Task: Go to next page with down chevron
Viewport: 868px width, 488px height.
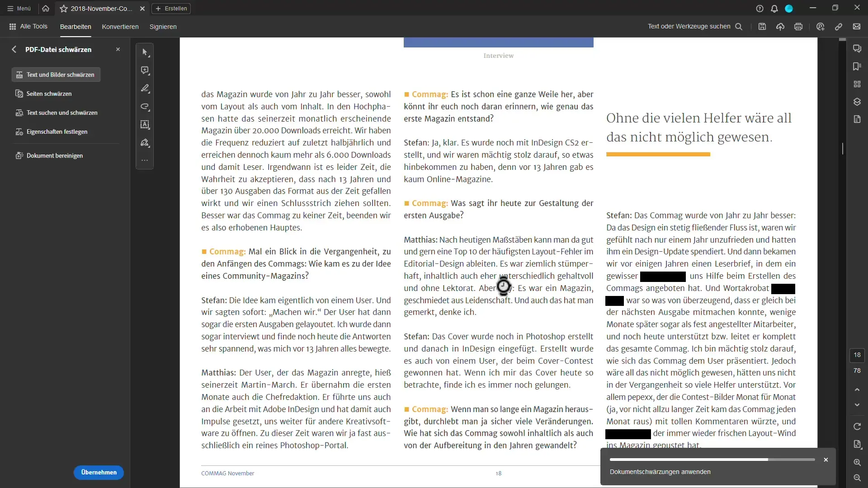Action: (x=857, y=405)
